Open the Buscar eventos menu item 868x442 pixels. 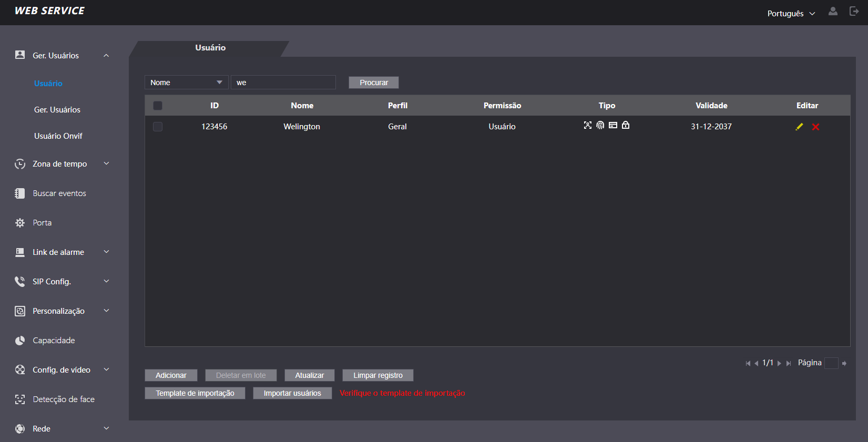tap(59, 193)
